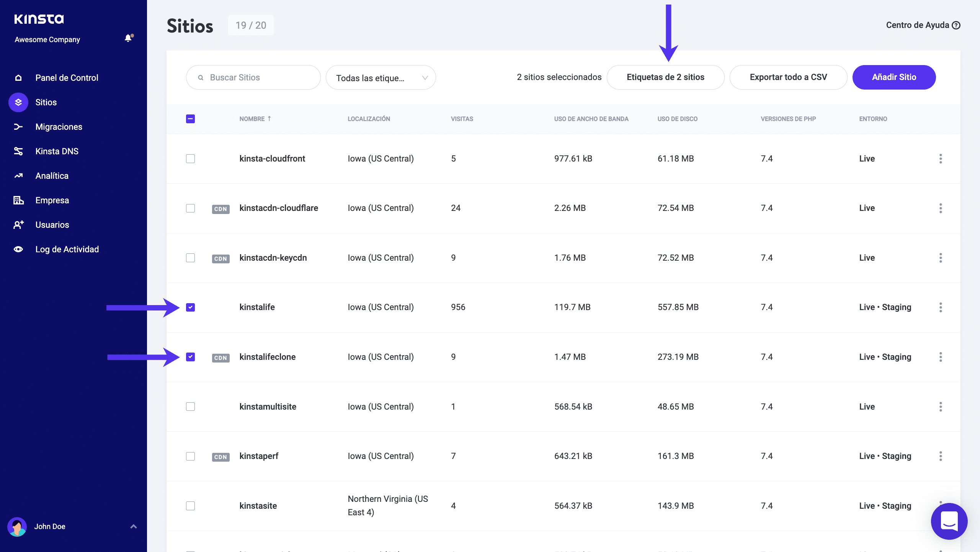The width and height of the screenshot is (980, 552).
Task: Go to Migraciones in sidebar
Action: (x=59, y=127)
